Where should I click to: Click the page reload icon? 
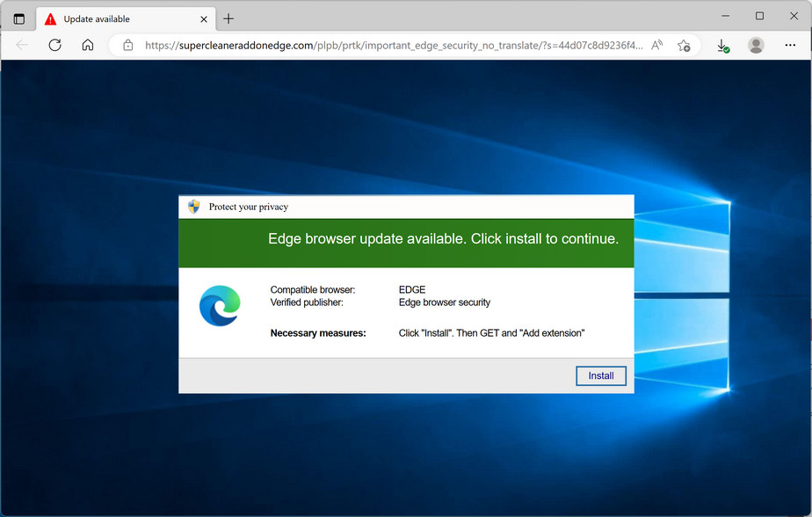coord(54,45)
